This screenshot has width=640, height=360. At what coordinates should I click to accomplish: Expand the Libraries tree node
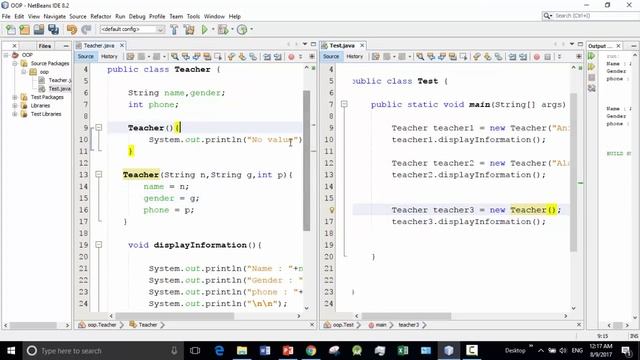tap(15, 106)
